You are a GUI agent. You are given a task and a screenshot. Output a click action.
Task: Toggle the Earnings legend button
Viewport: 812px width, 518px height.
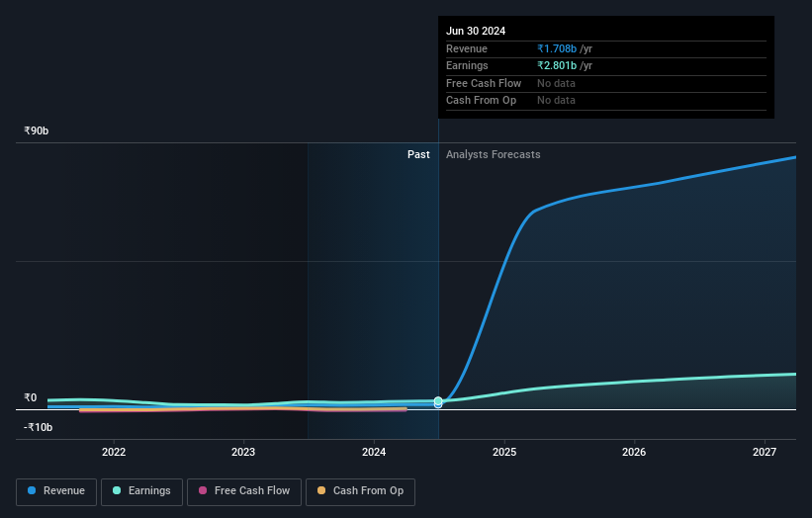click(x=141, y=491)
